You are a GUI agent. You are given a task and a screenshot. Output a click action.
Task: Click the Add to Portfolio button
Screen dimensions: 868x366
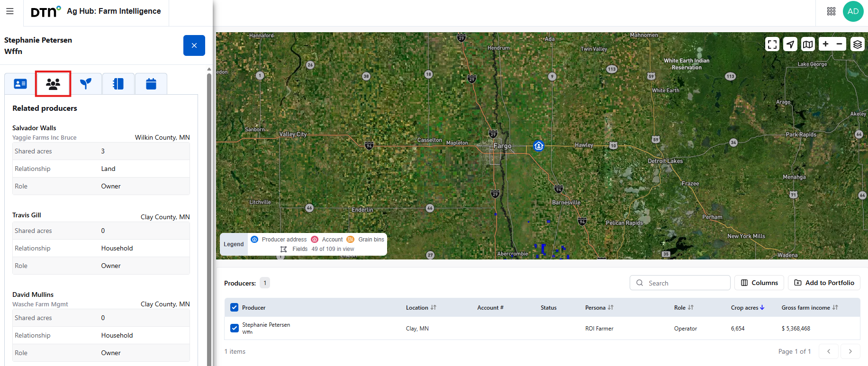click(x=824, y=283)
